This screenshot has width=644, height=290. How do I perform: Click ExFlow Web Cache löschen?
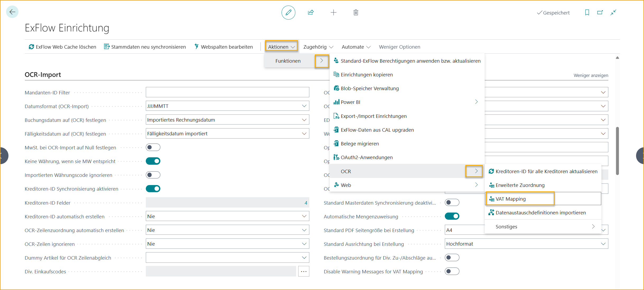(62, 47)
